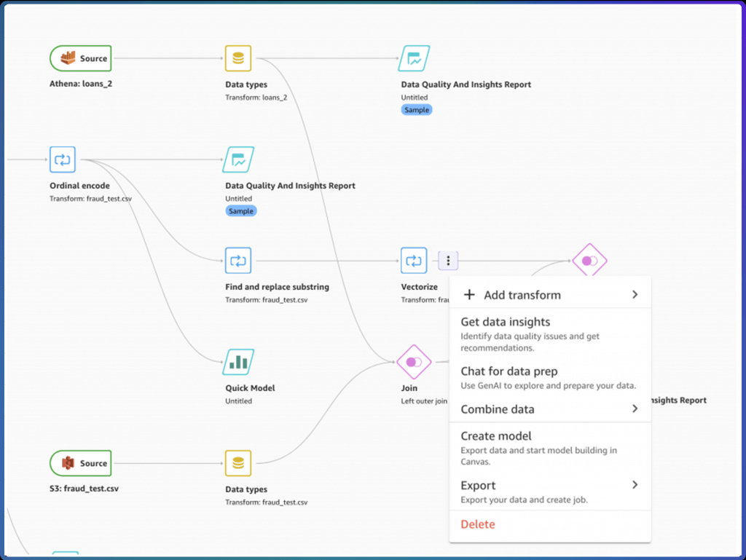
Task: Expand the Combine data submenu chevron
Action: point(635,409)
